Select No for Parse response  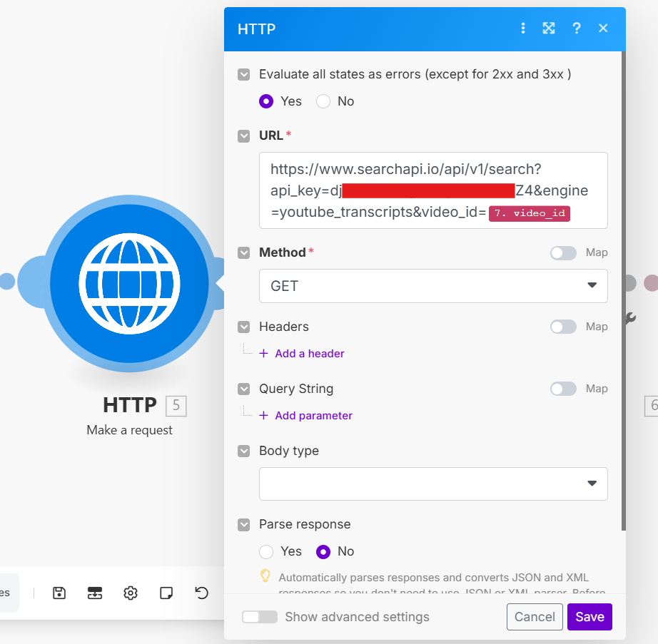323,551
